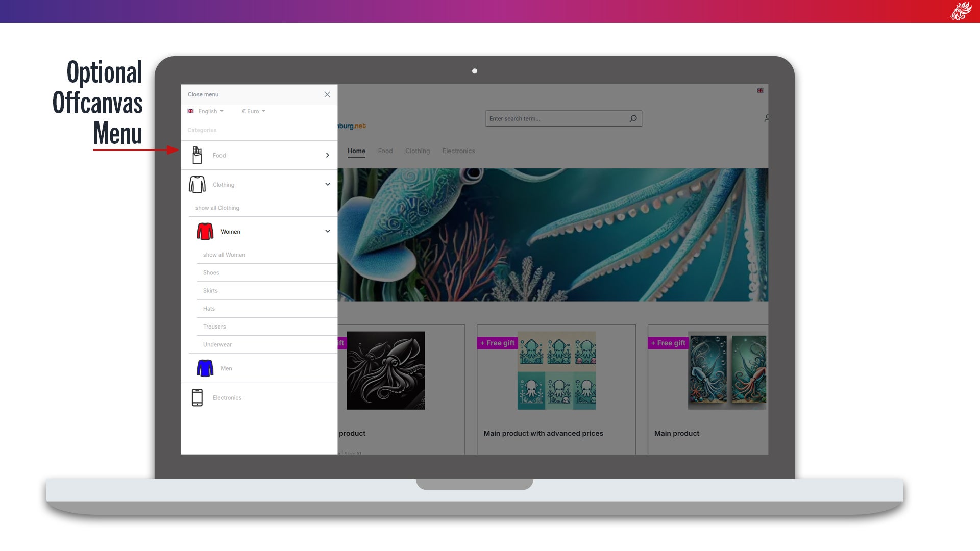
Task: Click the Food category icon
Action: pyautogui.click(x=197, y=156)
